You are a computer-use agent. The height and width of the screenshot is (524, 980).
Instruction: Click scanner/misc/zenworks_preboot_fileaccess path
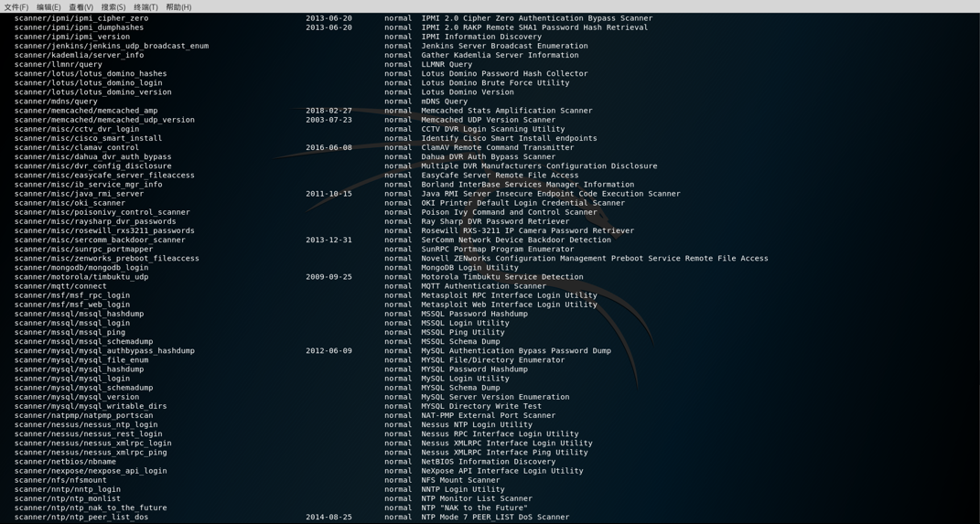(107, 259)
